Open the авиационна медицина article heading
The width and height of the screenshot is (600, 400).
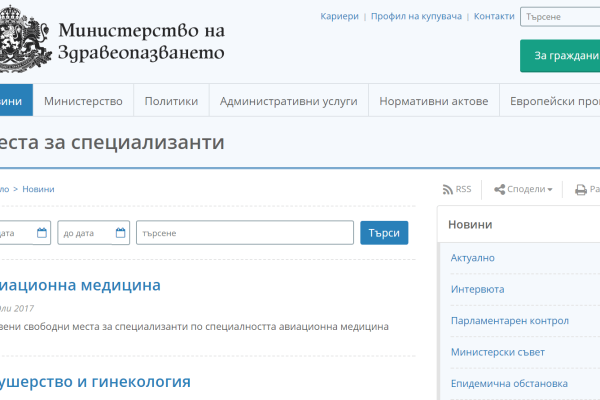pos(80,285)
